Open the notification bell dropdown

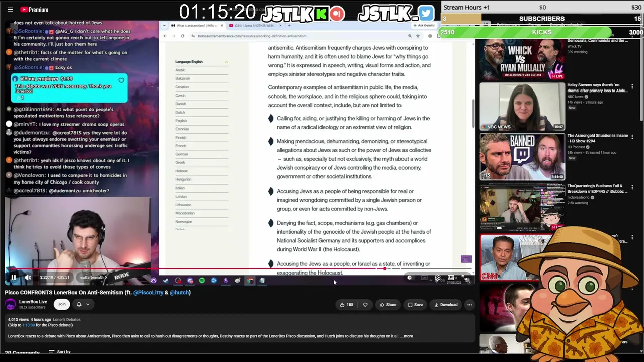83,304
